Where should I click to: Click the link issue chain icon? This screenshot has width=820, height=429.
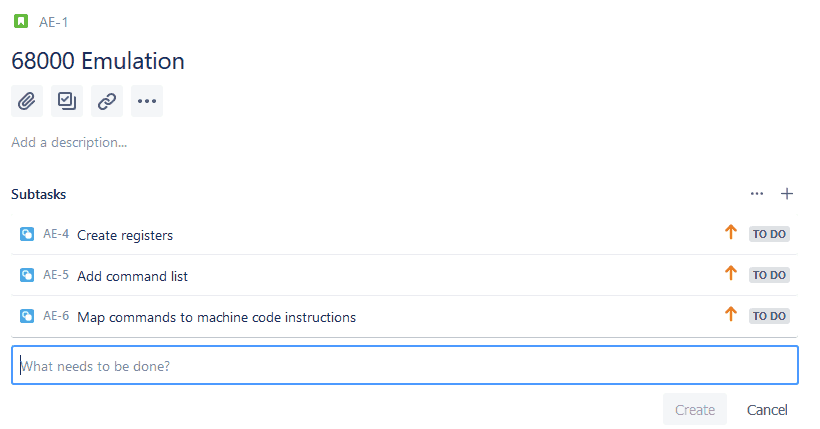pyautogui.click(x=107, y=100)
